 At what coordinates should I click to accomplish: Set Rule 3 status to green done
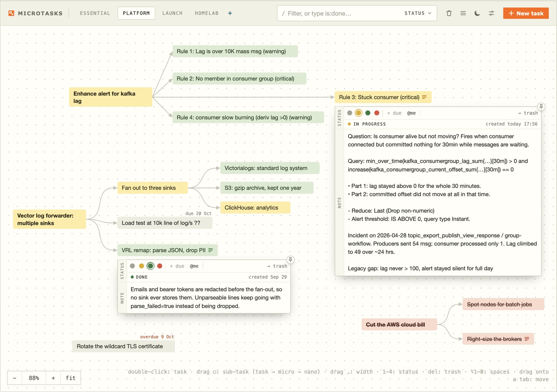(x=368, y=113)
